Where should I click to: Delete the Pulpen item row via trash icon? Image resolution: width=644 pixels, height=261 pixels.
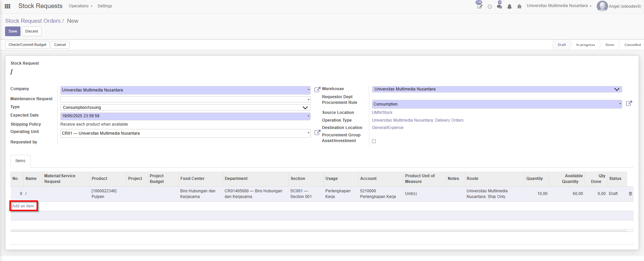tap(630, 194)
